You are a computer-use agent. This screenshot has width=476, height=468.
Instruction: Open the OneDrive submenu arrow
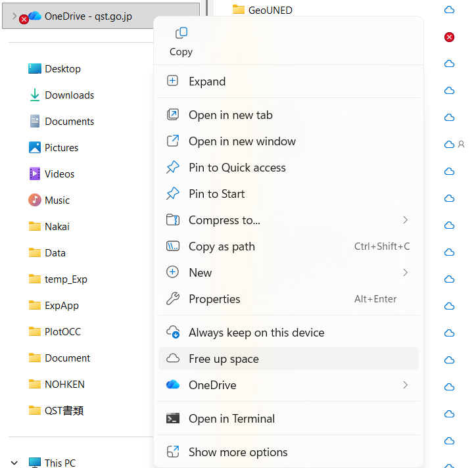(405, 385)
